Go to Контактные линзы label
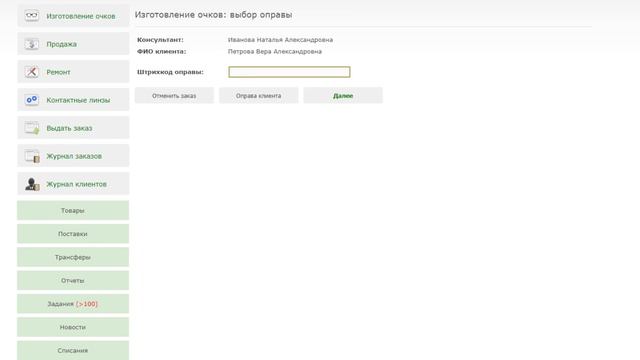 pyautogui.click(x=78, y=100)
